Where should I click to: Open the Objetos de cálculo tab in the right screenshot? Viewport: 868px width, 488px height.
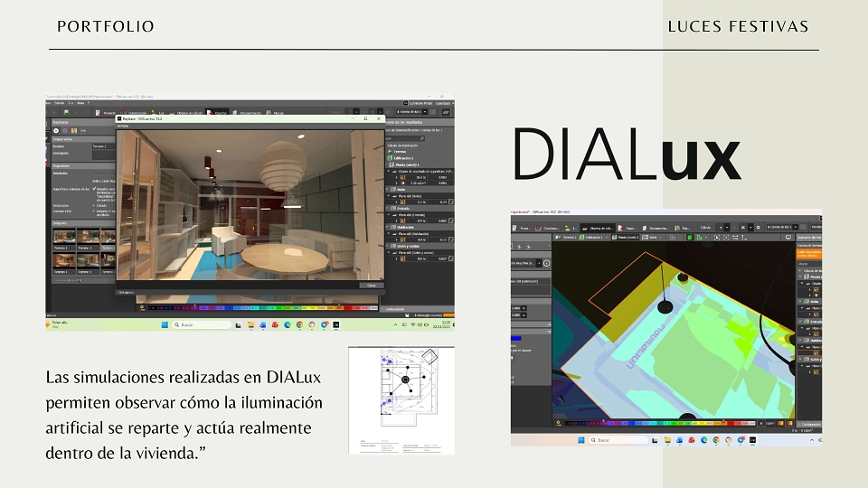[597, 228]
